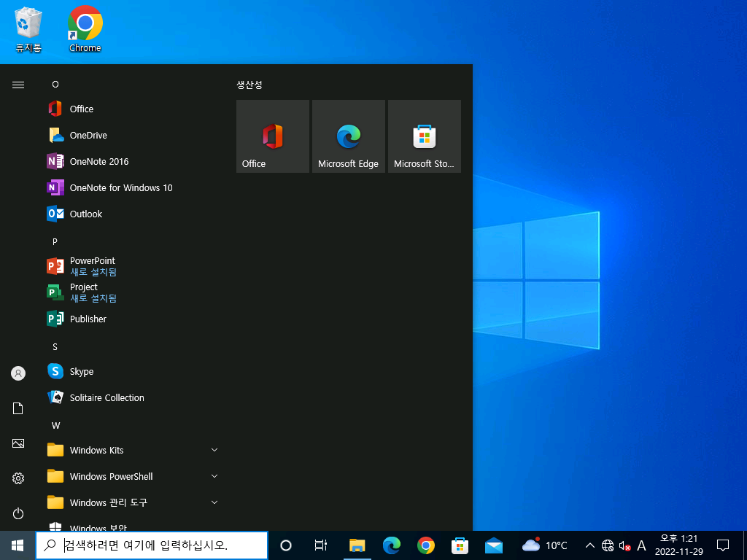Show hidden system tray icons
This screenshot has width=747, height=560.
[x=589, y=545]
